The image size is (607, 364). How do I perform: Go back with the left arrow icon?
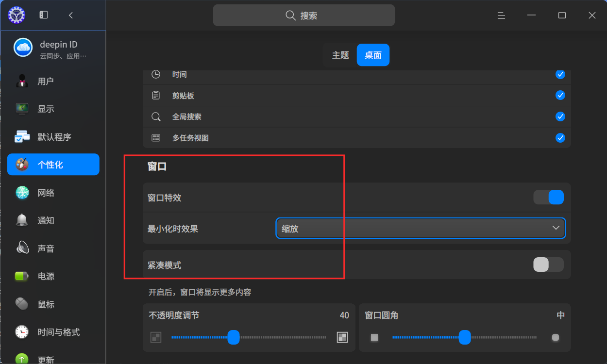71,15
